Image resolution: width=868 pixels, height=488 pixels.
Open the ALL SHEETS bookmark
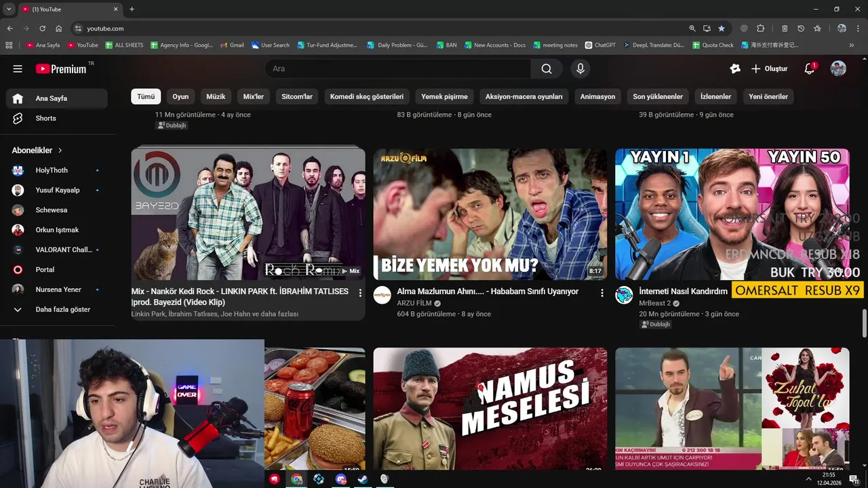pos(124,45)
